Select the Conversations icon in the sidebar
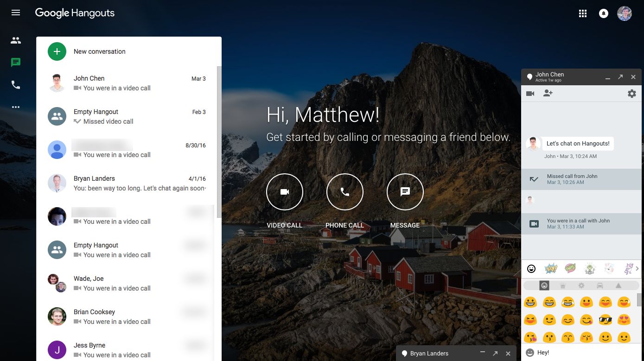This screenshot has width=644, height=361. tap(15, 63)
